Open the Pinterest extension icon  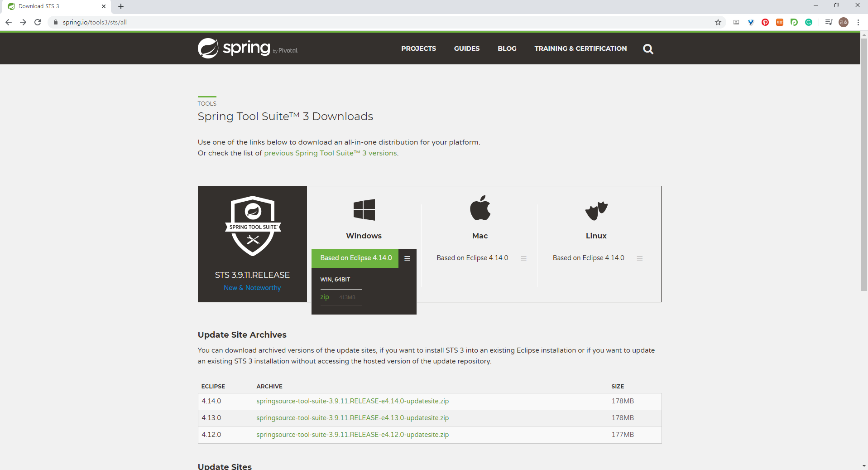tap(765, 22)
